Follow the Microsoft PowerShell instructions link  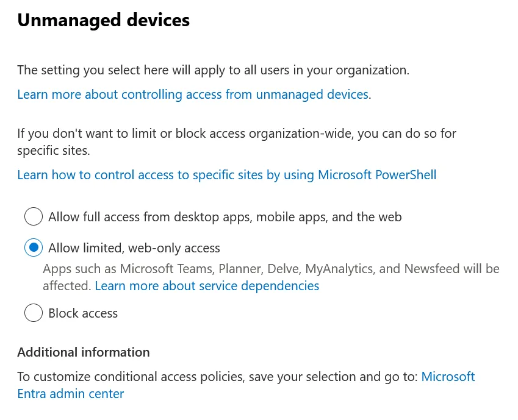(226, 174)
